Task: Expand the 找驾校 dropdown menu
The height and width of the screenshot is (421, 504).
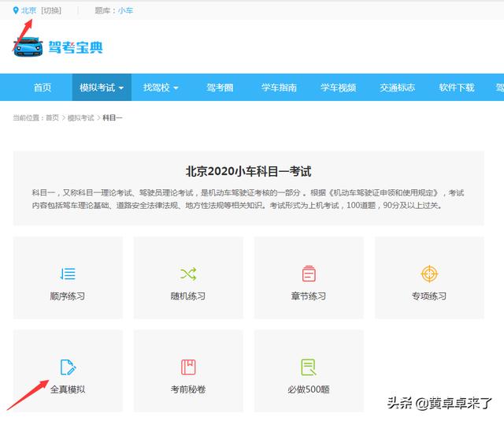Action: click(161, 88)
